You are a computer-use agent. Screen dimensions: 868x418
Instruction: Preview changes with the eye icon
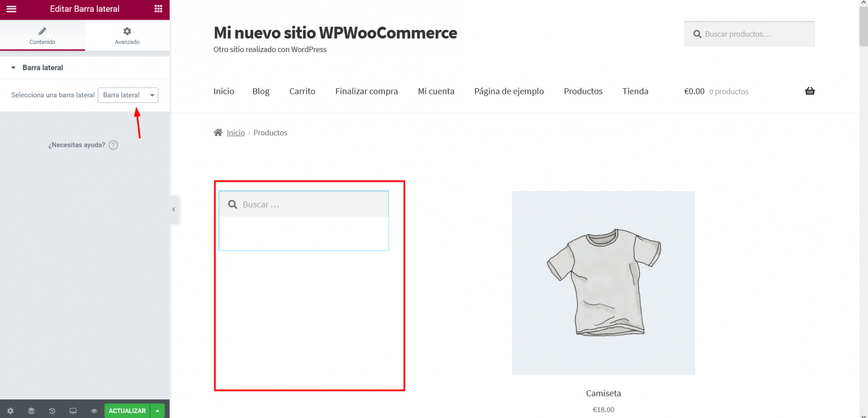tap(94, 411)
